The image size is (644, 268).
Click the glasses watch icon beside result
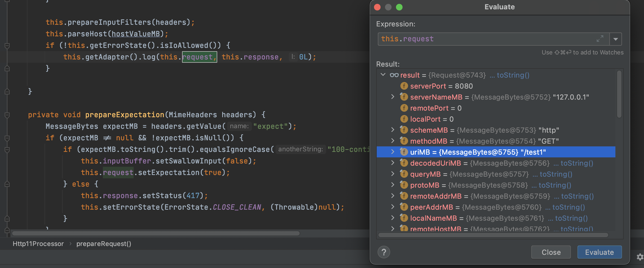click(394, 75)
